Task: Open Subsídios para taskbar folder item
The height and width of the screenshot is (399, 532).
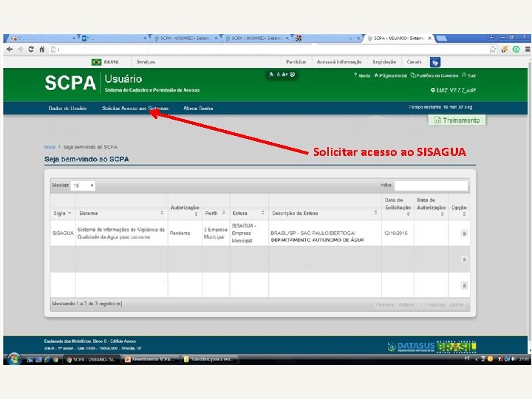Action: (210, 360)
